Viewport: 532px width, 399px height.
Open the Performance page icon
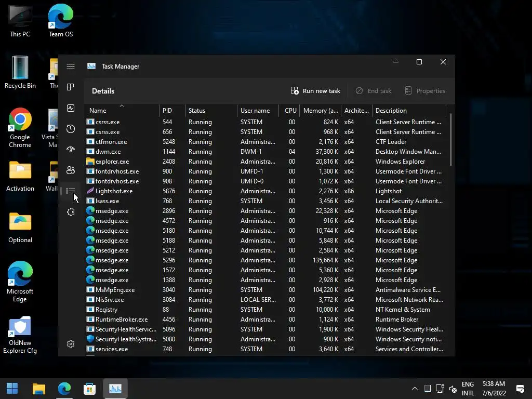point(71,108)
